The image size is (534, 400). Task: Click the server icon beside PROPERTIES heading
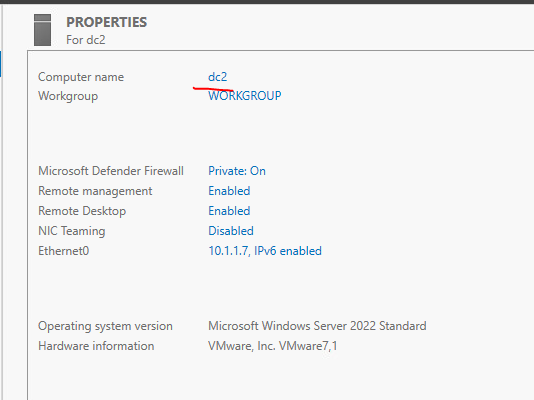tap(43, 30)
